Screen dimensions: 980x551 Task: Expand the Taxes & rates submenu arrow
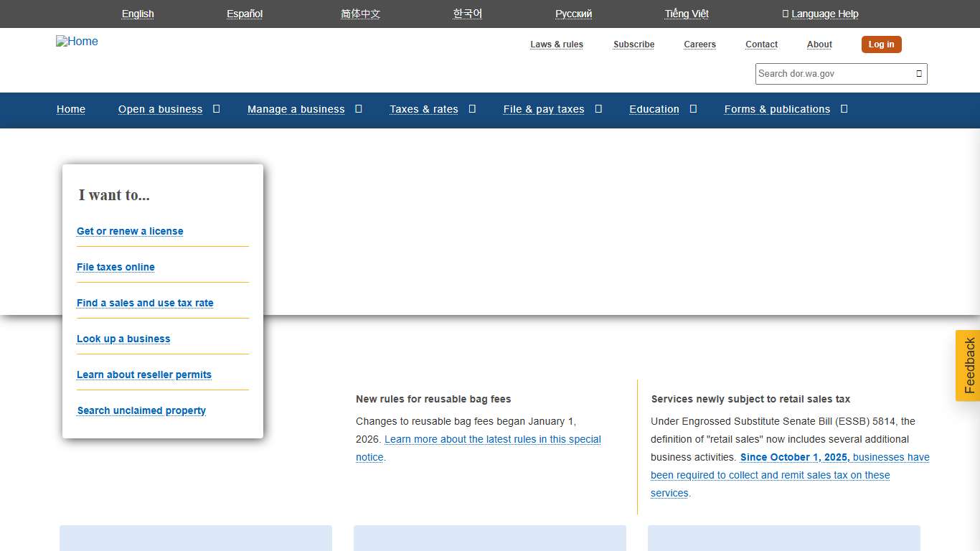[x=472, y=109]
